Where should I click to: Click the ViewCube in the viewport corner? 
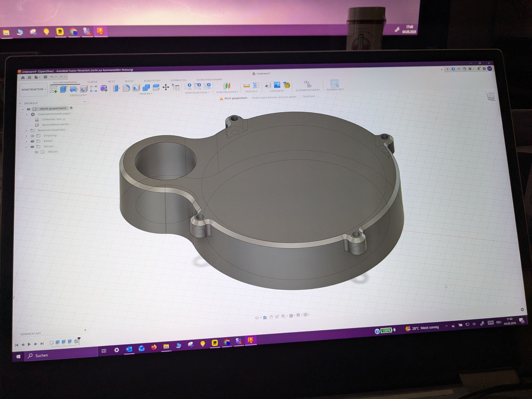[491, 96]
